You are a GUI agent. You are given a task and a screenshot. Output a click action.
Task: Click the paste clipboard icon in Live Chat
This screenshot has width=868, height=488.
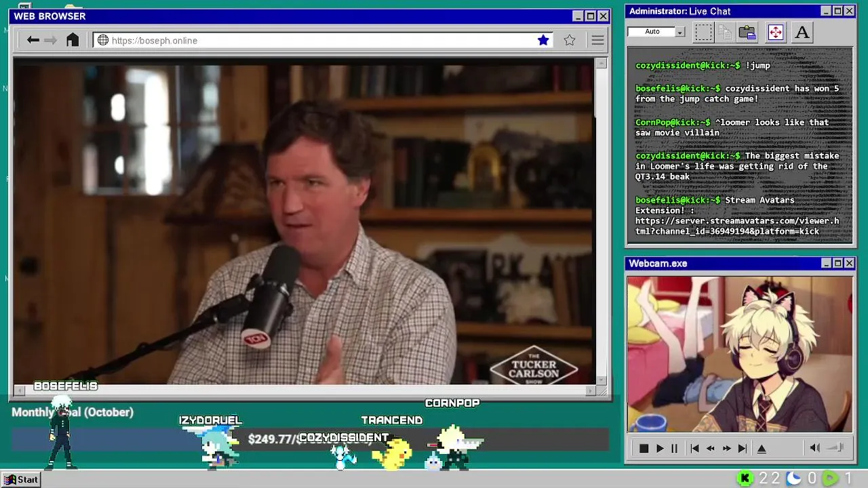coord(747,32)
